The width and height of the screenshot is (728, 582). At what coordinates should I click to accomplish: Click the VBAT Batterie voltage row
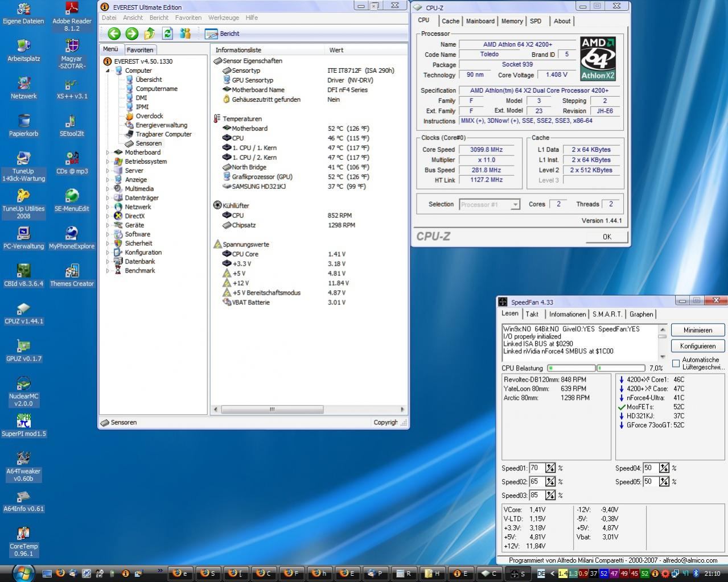pos(285,302)
